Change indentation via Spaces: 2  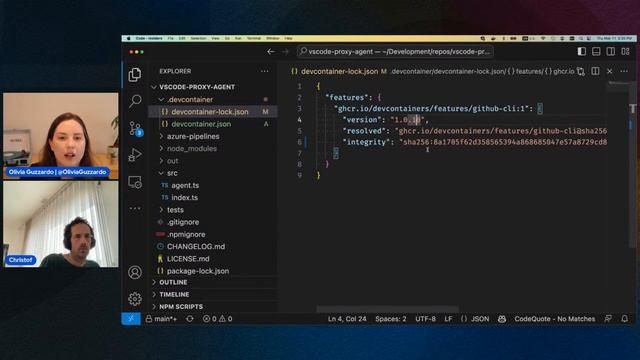coord(391,319)
